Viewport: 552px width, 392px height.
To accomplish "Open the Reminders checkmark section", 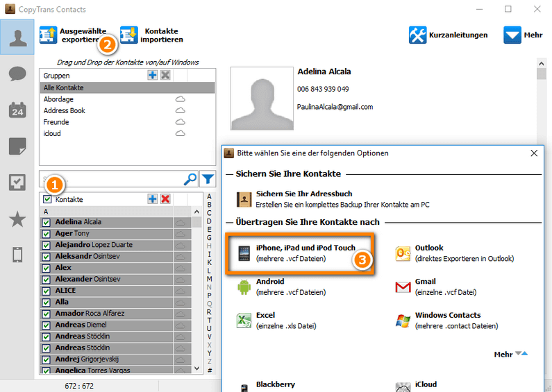I will pos(17,182).
